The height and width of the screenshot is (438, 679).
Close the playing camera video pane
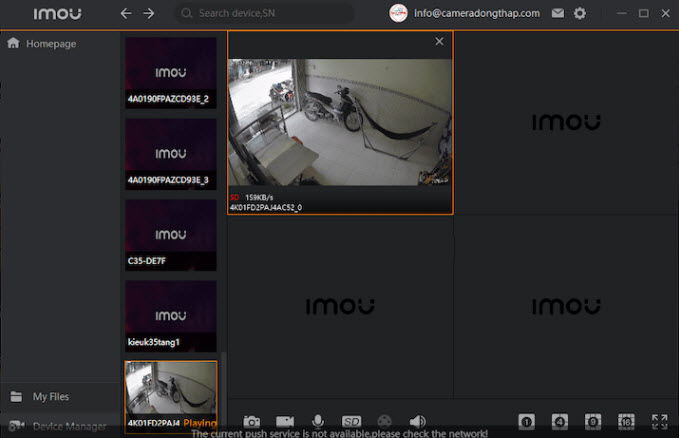click(439, 42)
